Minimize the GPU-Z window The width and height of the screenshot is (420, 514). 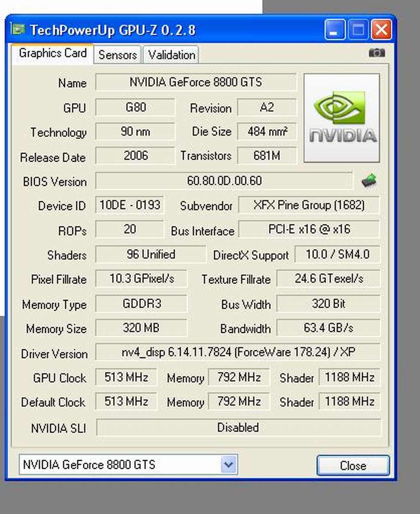335,30
